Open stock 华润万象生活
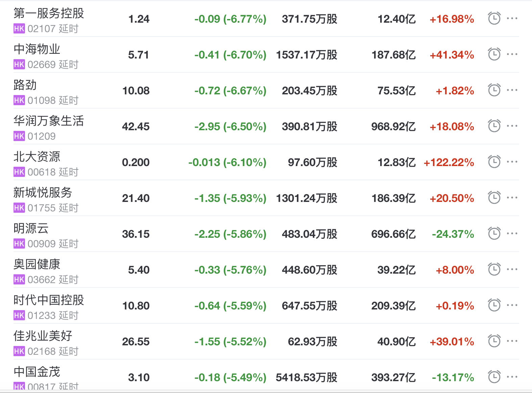532x393 pixels. click(49, 121)
